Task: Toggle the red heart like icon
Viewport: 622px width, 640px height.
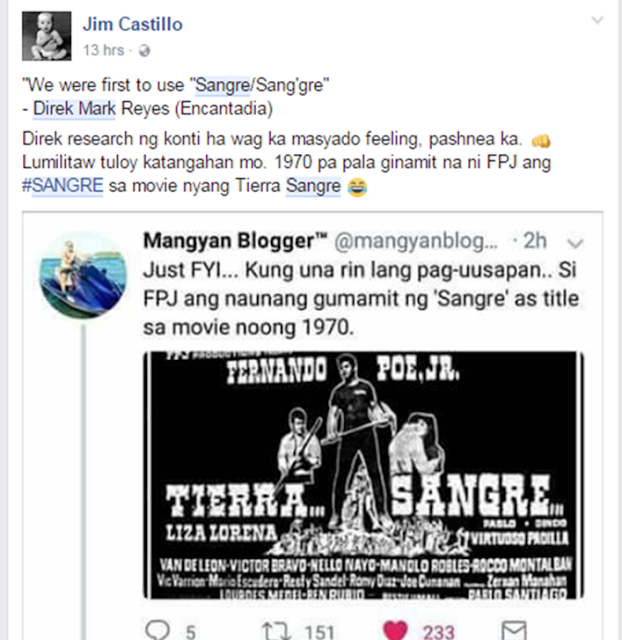Action: 395,630
